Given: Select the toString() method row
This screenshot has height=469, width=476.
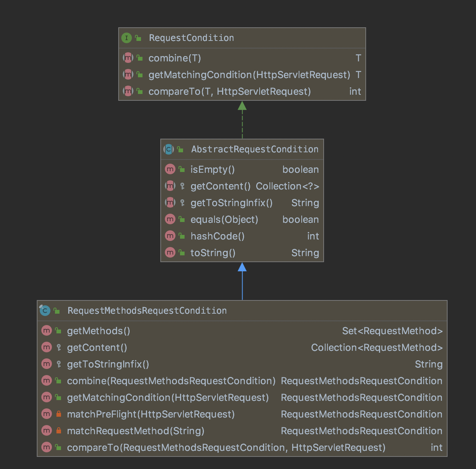Looking at the screenshot, I should click(x=213, y=253).
